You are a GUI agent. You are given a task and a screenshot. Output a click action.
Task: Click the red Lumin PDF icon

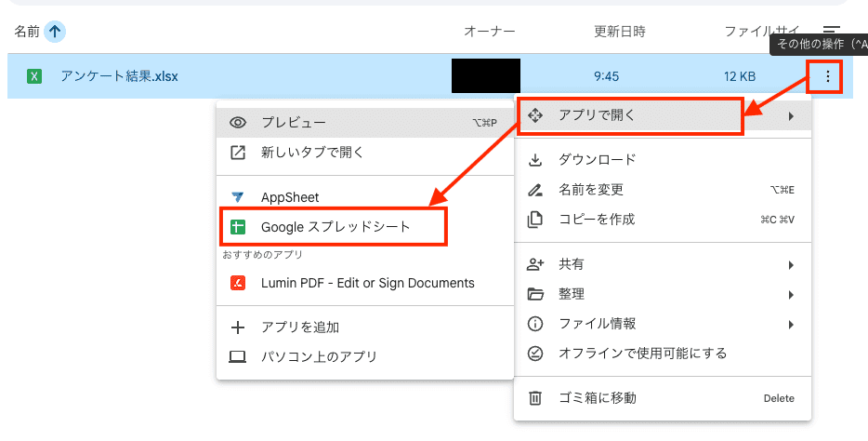point(238,283)
